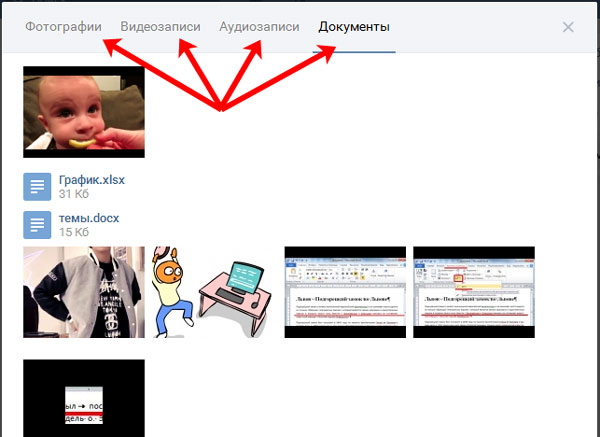Choose the boy in varsity jacket thumbnail

83,292
